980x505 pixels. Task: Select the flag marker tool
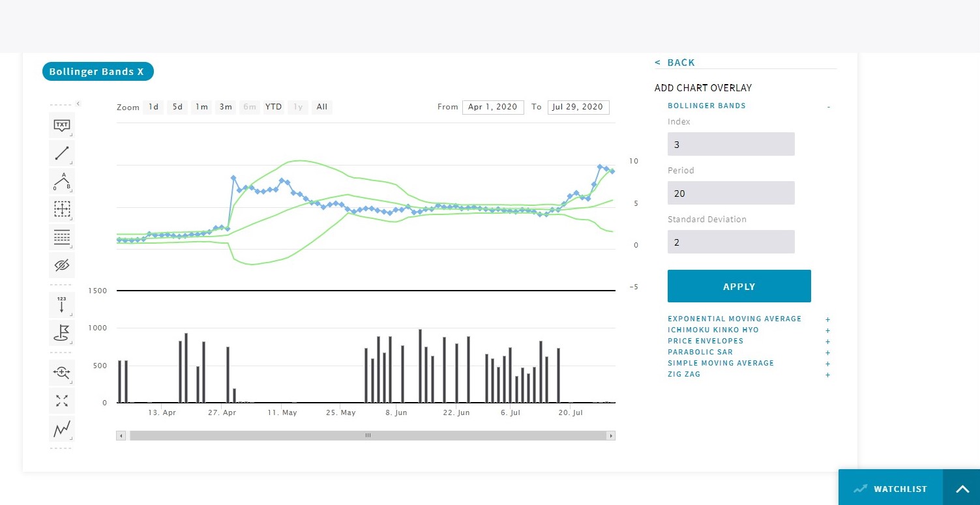62,333
